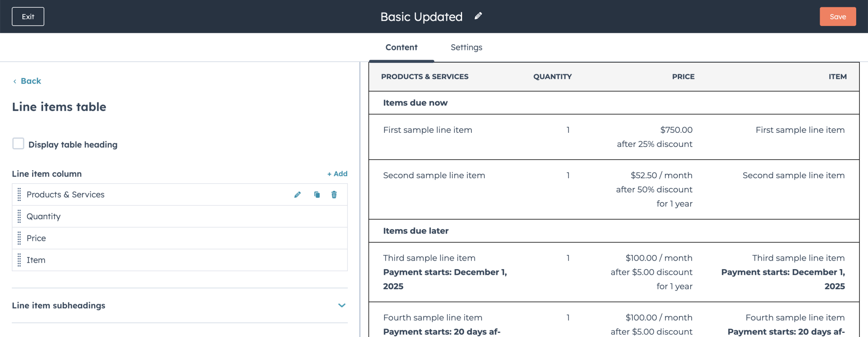Image resolution: width=868 pixels, height=337 pixels.
Task: Click the Items due later subheading
Action: (416, 231)
